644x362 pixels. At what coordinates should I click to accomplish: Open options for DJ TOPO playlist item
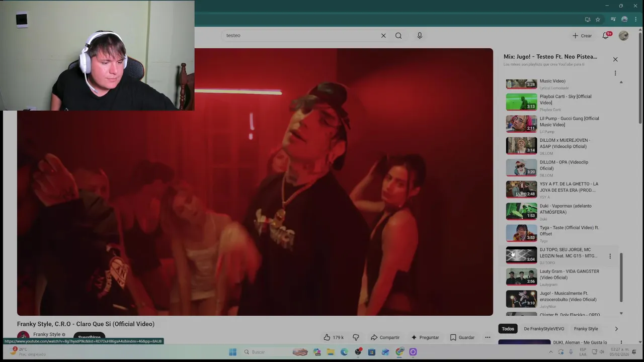(610, 256)
